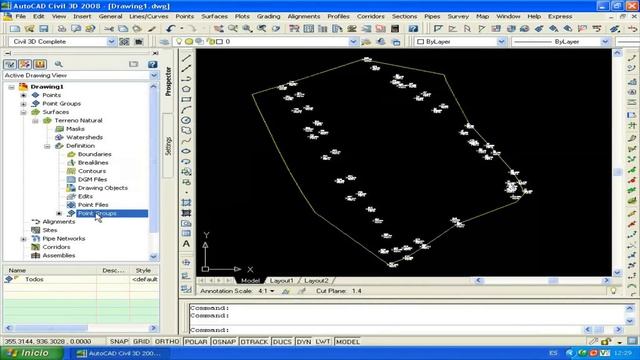Click the Save icon in toolbar

tap(44, 29)
